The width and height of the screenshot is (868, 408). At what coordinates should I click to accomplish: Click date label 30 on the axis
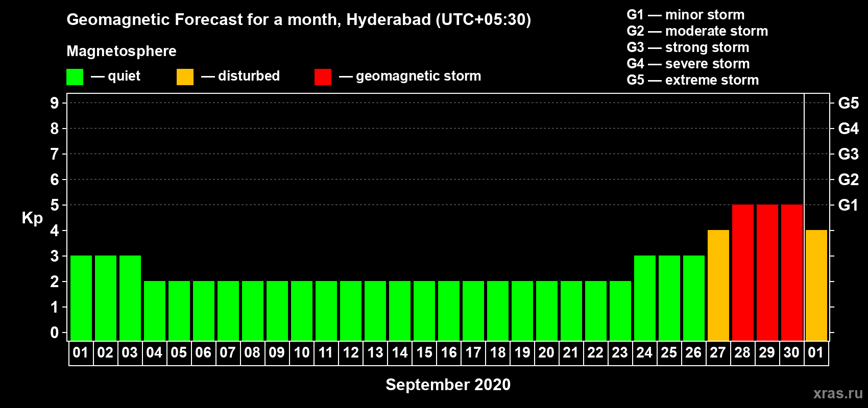[x=791, y=352]
